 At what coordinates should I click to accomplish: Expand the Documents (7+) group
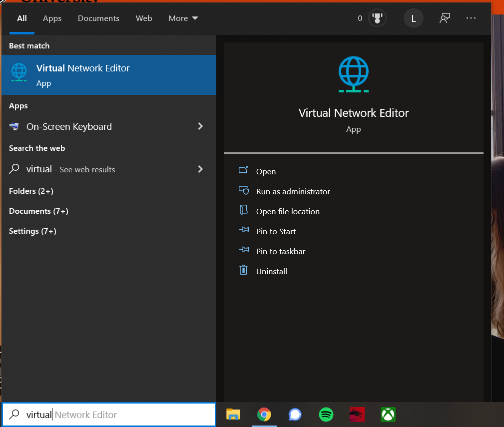(38, 211)
